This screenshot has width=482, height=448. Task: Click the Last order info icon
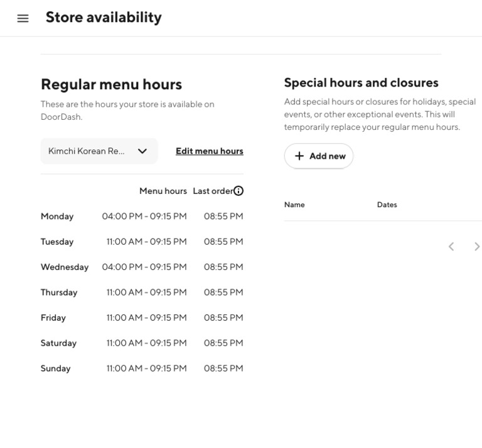click(238, 191)
